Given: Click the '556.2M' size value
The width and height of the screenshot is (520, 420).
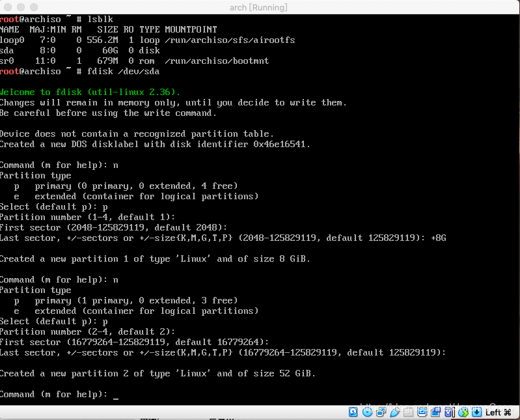Looking at the screenshot, I should [102, 40].
